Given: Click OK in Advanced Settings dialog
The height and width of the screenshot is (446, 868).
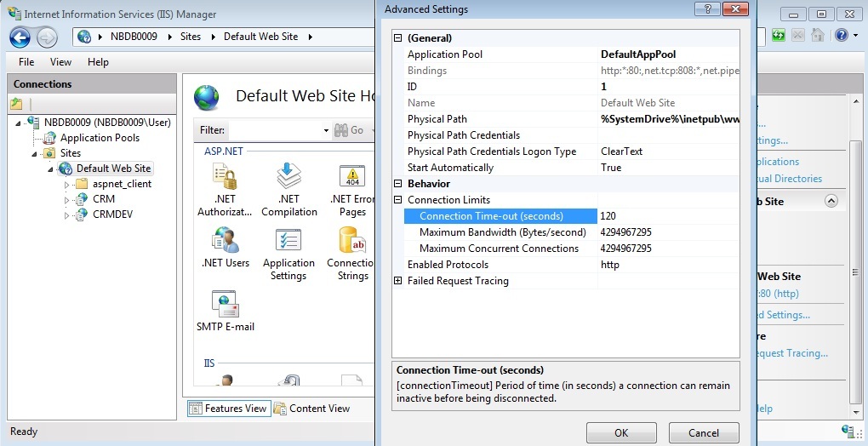Looking at the screenshot, I should click(x=621, y=432).
